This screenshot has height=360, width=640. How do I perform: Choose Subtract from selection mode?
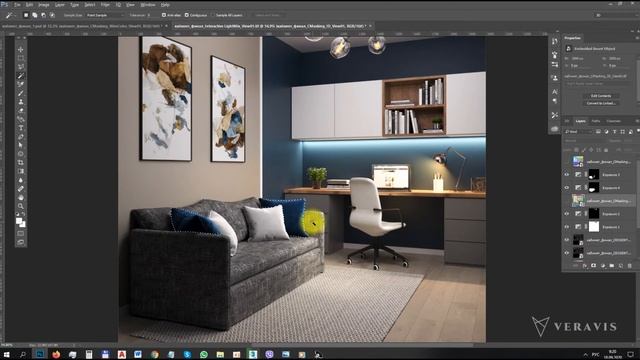coord(43,15)
